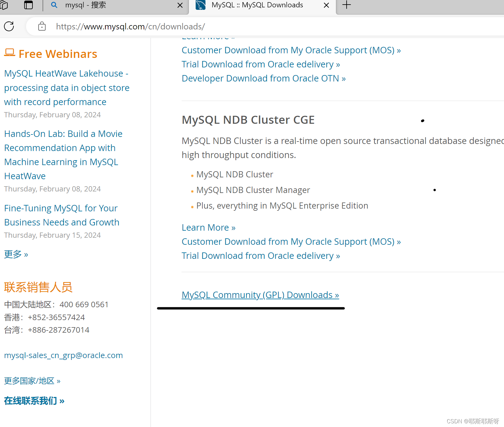This screenshot has width=504, height=427.
Task: Click the 中国大陆地区 phone number 400 669 0561
Action: 84,304
